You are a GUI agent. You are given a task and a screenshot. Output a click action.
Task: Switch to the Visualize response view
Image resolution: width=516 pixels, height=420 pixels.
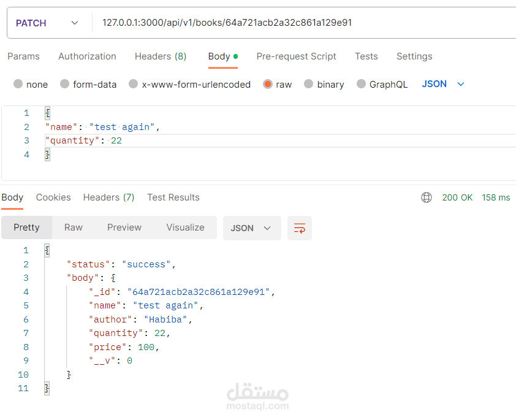tap(185, 227)
